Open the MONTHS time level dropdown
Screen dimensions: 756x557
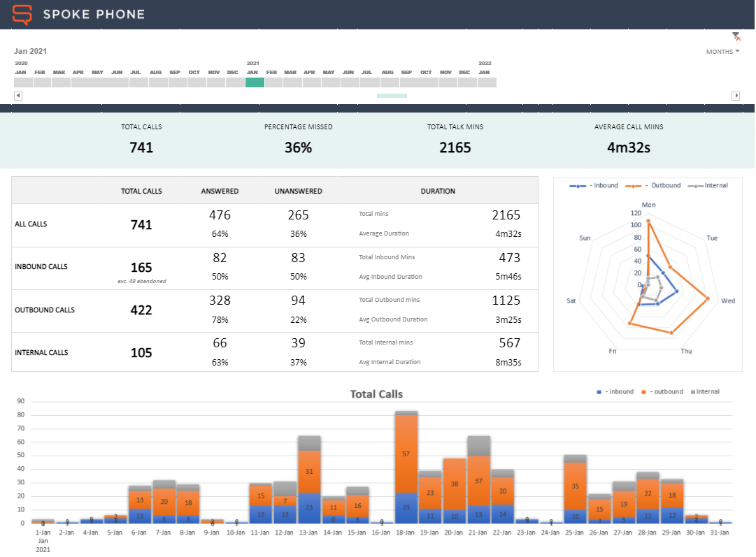coord(722,52)
